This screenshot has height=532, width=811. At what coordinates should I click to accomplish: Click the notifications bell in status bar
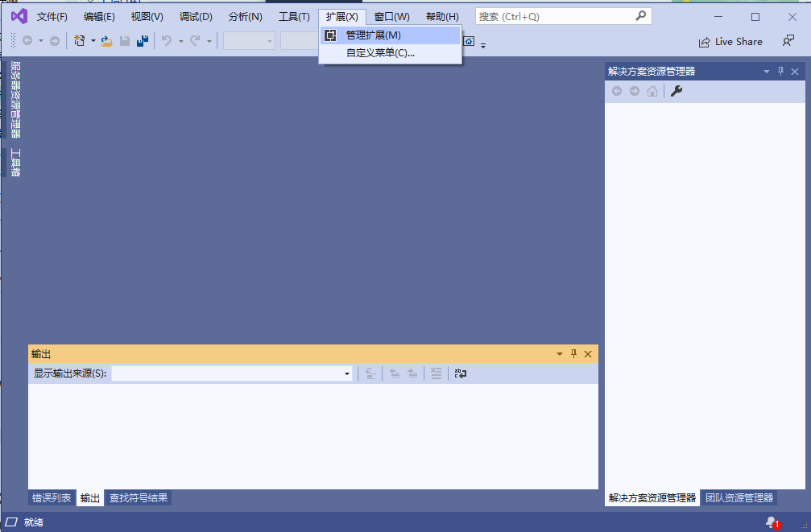click(x=772, y=522)
